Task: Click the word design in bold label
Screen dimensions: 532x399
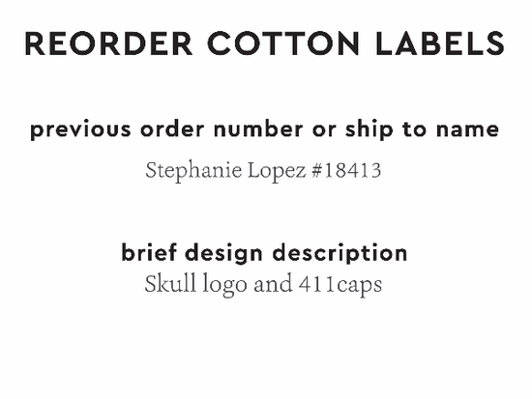Action: (x=224, y=254)
